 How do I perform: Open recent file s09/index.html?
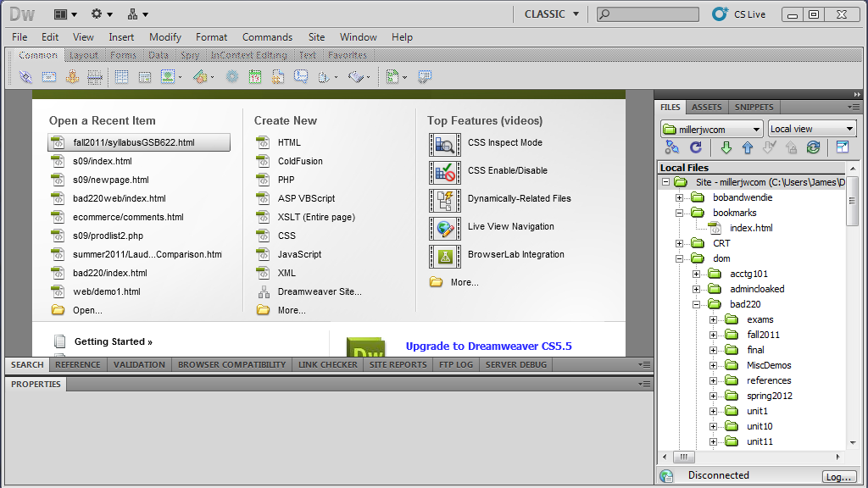click(102, 161)
